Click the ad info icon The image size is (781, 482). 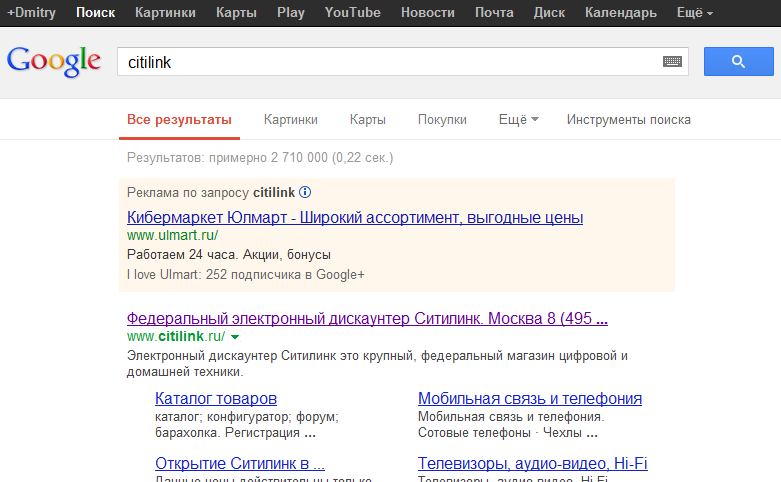pos(306,192)
